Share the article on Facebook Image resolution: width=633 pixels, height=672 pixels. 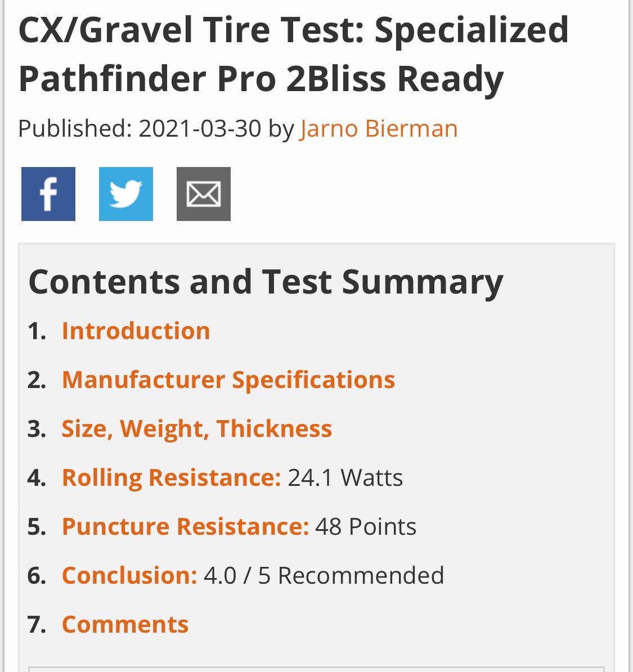point(48,194)
